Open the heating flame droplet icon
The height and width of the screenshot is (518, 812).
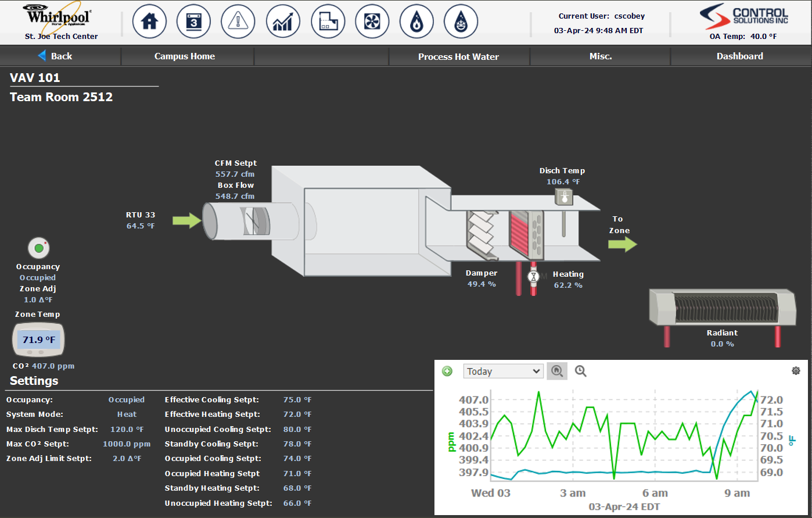(416, 22)
